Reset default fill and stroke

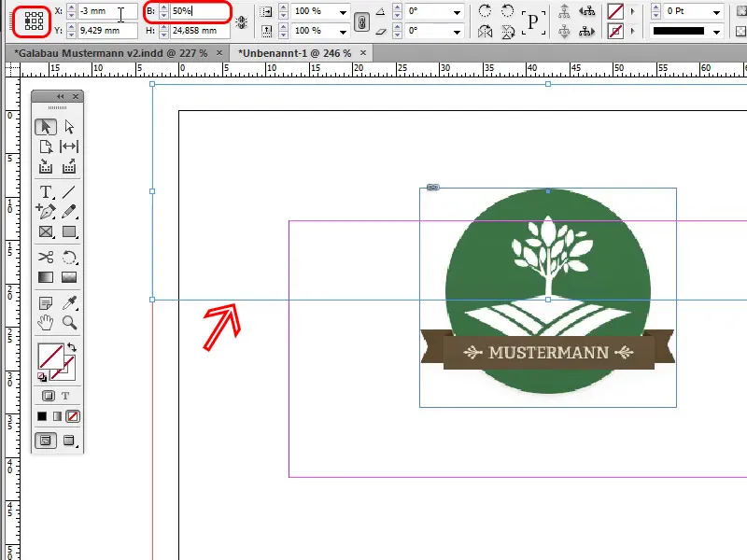point(42,377)
